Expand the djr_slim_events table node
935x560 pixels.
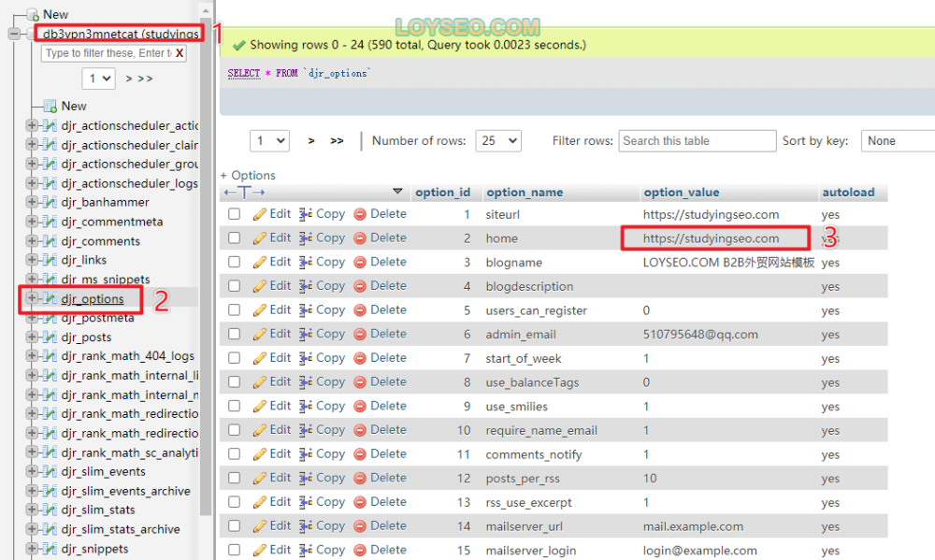[31, 471]
